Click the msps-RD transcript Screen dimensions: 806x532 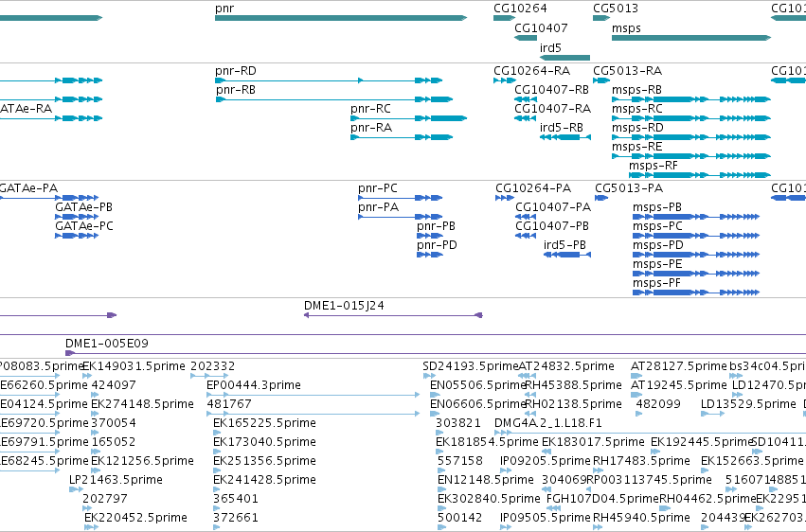pyautogui.click(x=691, y=137)
